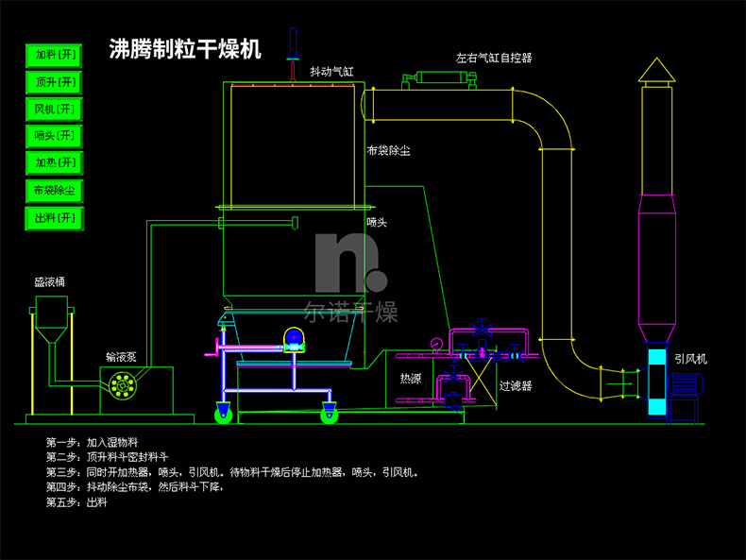Click the left green caster wheel of the trolley

click(225, 413)
